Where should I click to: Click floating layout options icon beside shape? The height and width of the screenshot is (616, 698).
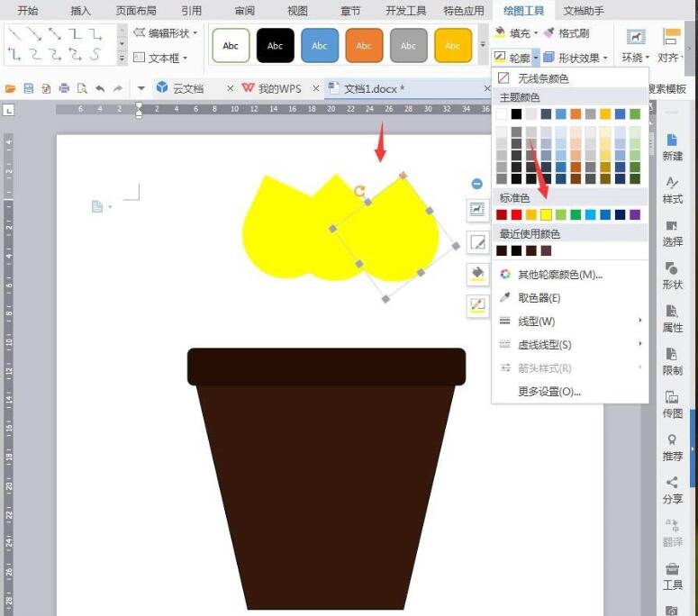click(477, 210)
